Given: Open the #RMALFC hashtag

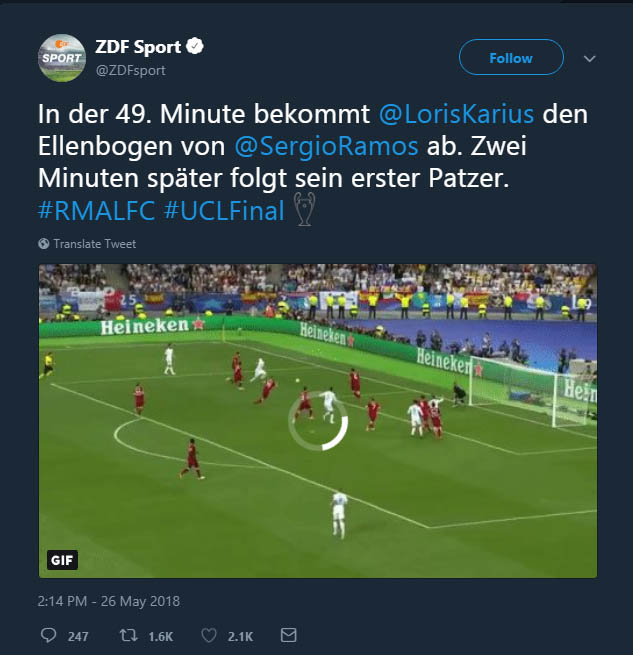Looking at the screenshot, I should tap(97, 211).
